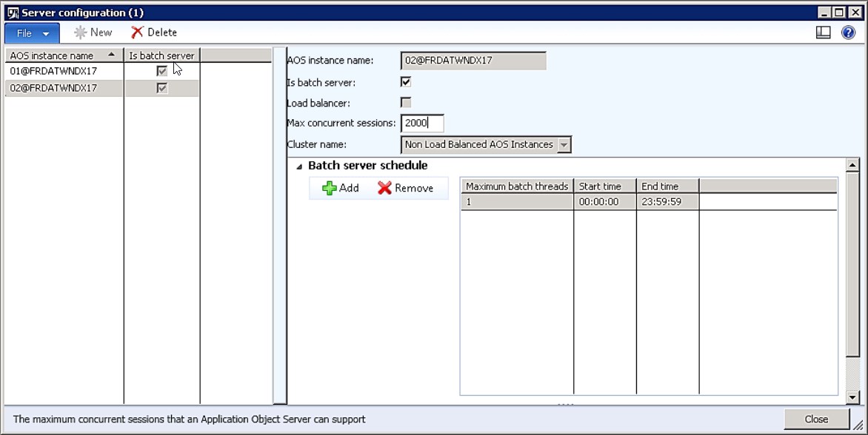Screen dimensions: 868x435
Task: Click the Delete toolbar button
Action: pyautogui.click(x=154, y=33)
